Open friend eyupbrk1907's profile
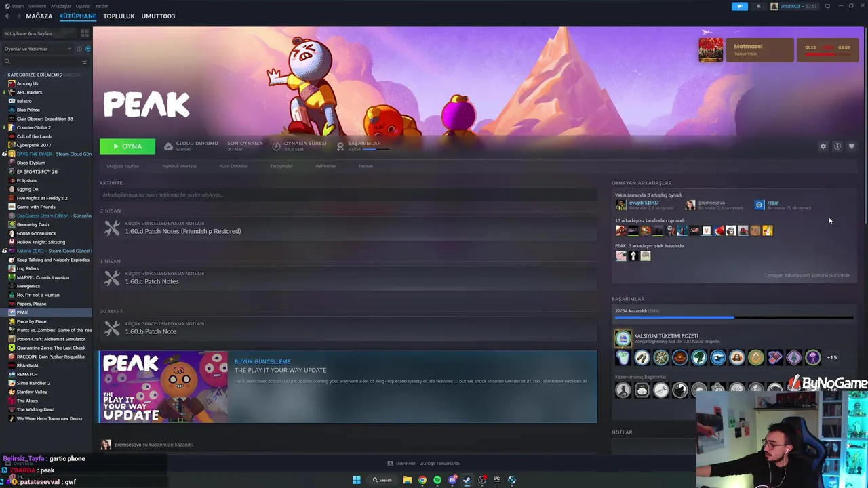Screen dimensions: 868x488 point(644,203)
